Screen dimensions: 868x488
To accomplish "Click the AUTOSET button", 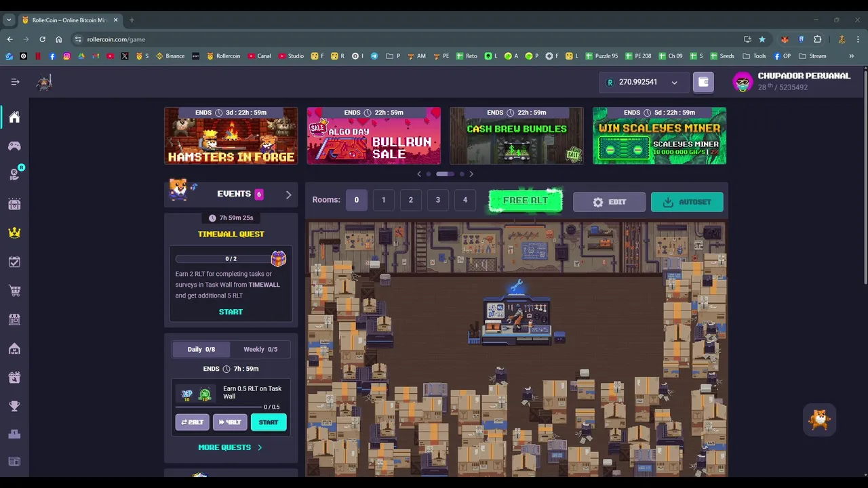I will [x=687, y=202].
